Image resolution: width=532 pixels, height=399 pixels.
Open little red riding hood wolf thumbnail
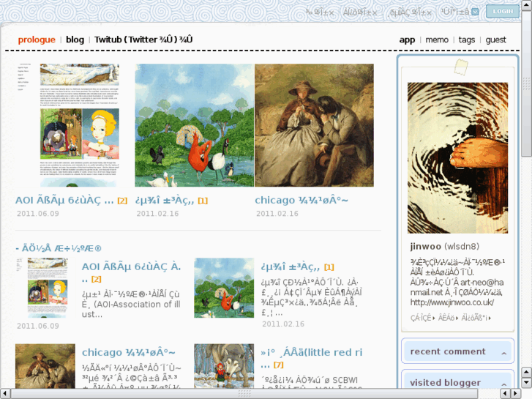click(224, 366)
